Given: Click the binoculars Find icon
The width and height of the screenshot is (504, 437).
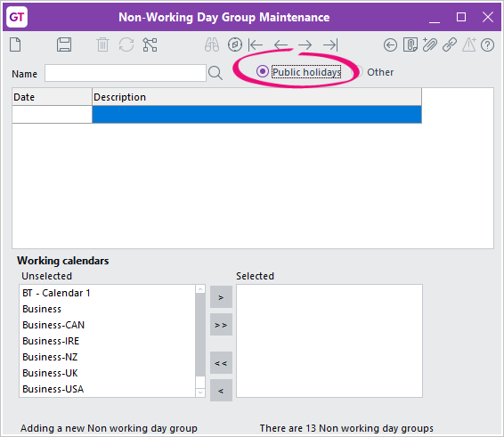Looking at the screenshot, I should pyautogui.click(x=212, y=45).
